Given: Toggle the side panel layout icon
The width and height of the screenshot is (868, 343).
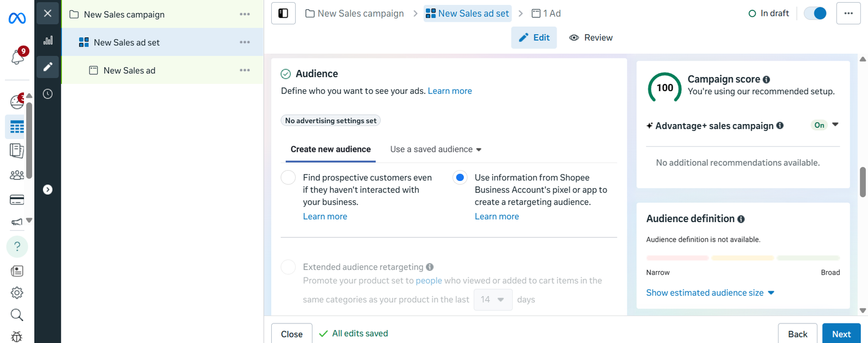Looking at the screenshot, I should 283,14.
